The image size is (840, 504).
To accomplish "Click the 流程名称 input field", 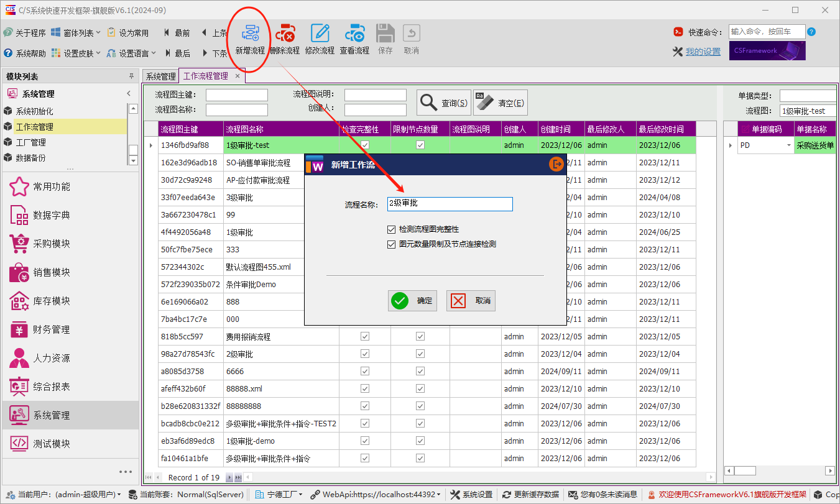I will (450, 204).
